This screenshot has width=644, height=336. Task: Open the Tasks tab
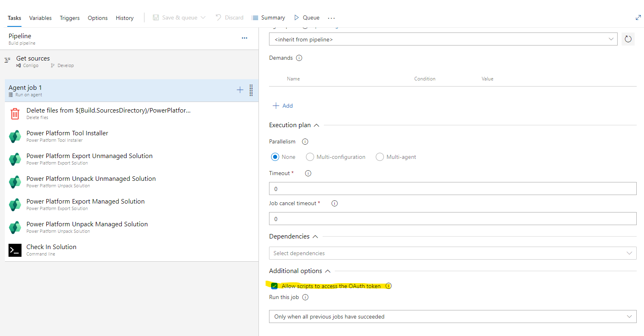14,18
